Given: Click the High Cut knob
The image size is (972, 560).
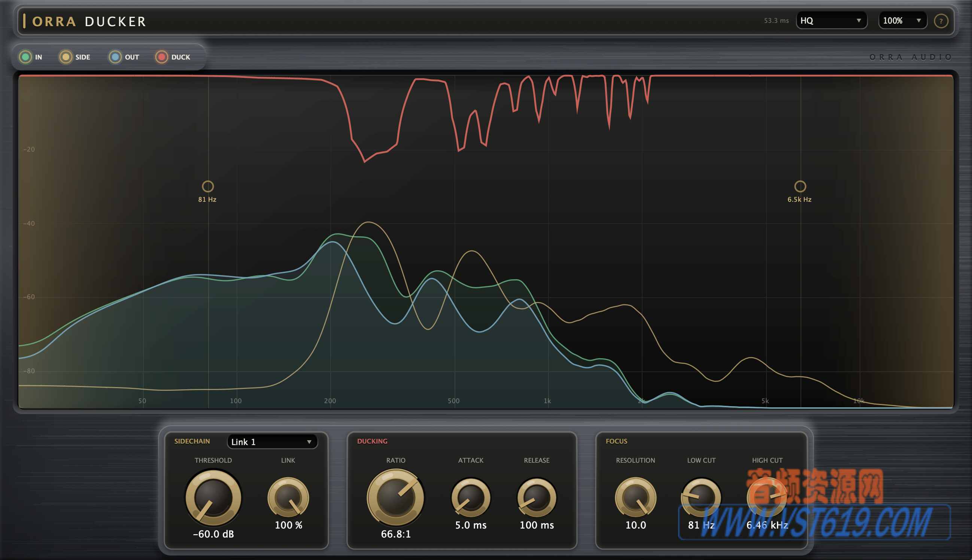Looking at the screenshot, I should pos(767,497).
